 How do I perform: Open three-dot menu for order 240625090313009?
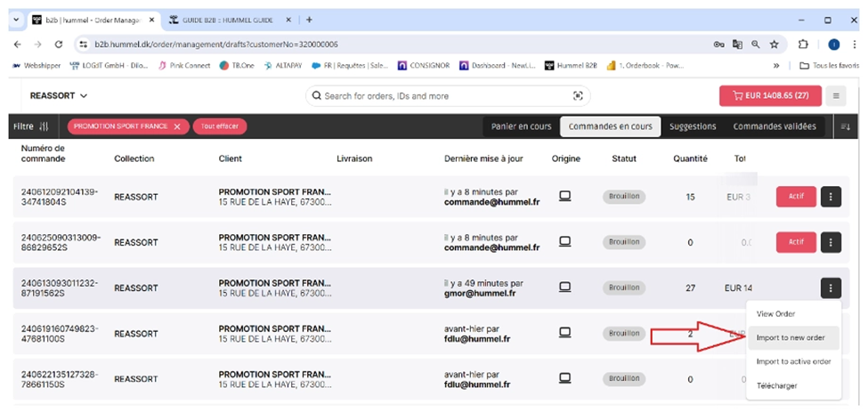830,241
